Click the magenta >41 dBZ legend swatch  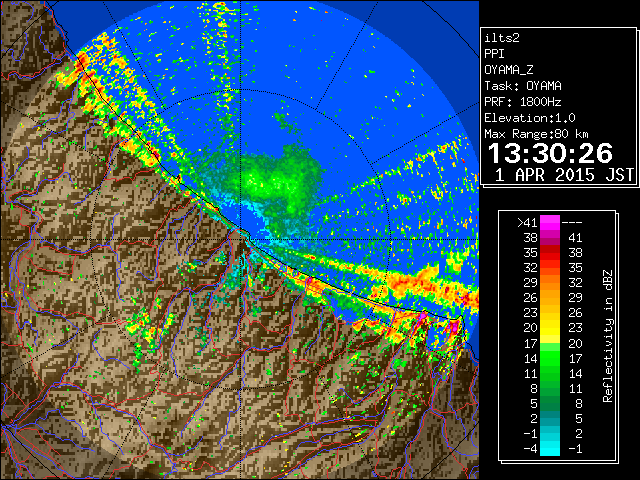click(x=550, y=222)
